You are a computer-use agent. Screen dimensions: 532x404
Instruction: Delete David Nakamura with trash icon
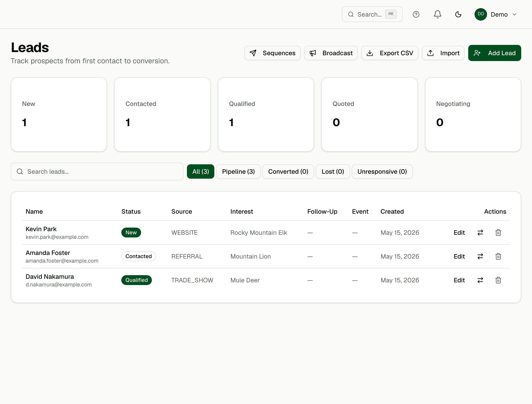[498, 280]
